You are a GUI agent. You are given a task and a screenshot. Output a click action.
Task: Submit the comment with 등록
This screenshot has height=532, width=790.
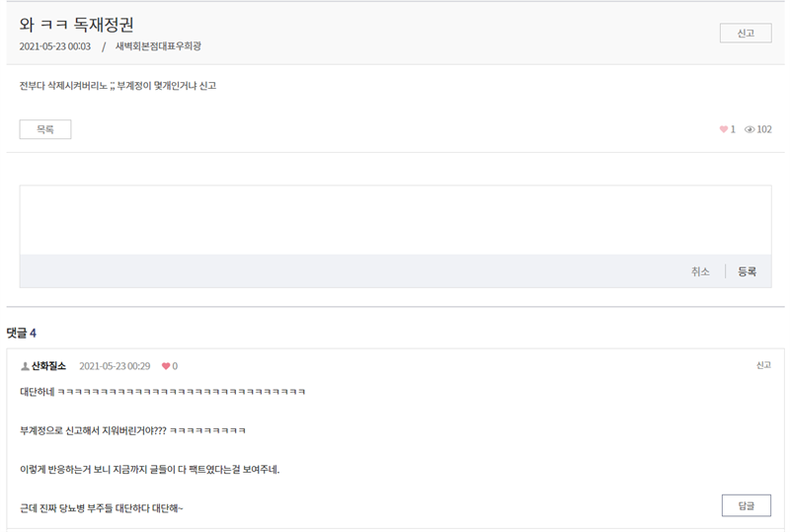point(747,271)
